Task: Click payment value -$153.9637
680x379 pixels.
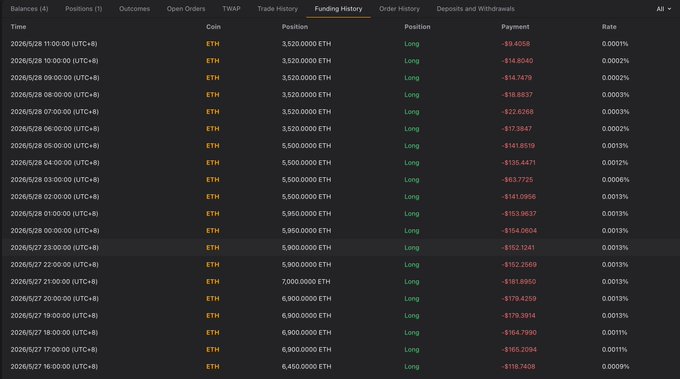Action: (519, 214)
